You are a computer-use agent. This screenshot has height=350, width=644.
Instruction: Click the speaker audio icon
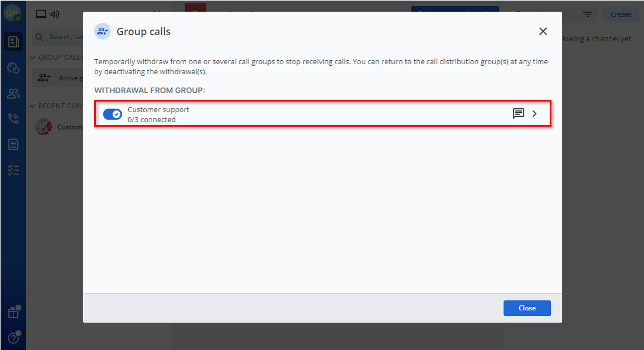(55, 15)
